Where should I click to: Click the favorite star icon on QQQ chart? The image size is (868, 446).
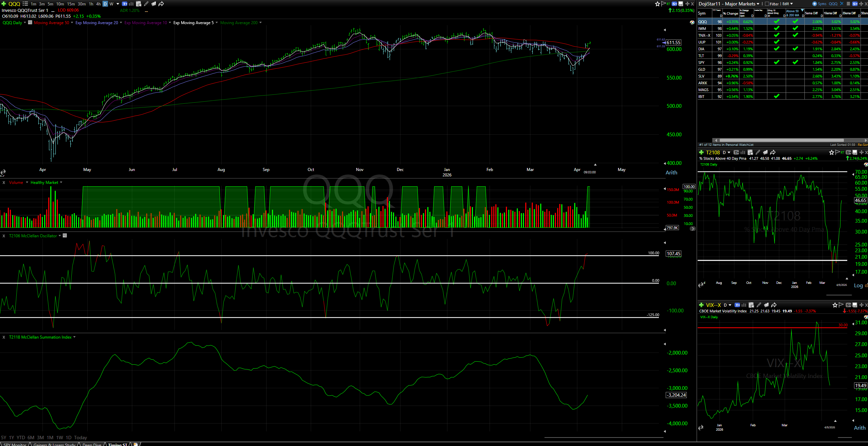[x=658, y=4]
